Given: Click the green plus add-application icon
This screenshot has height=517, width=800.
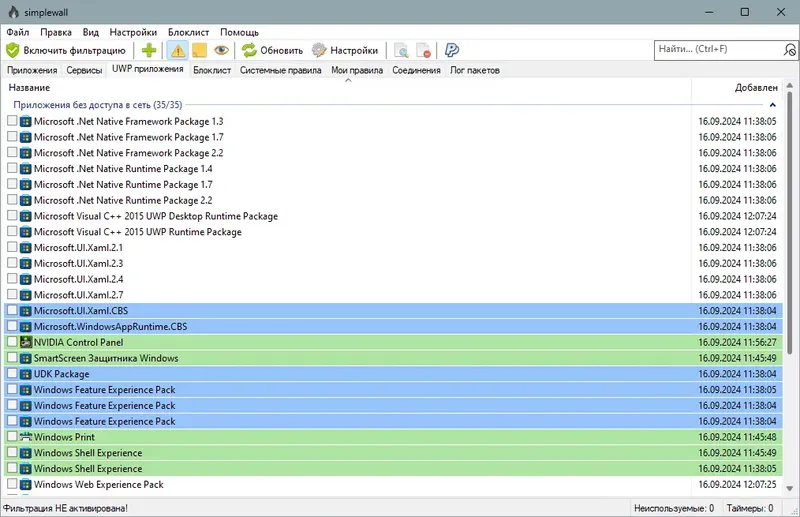Looking at the screenshot, I should click(x=149, y=50).
